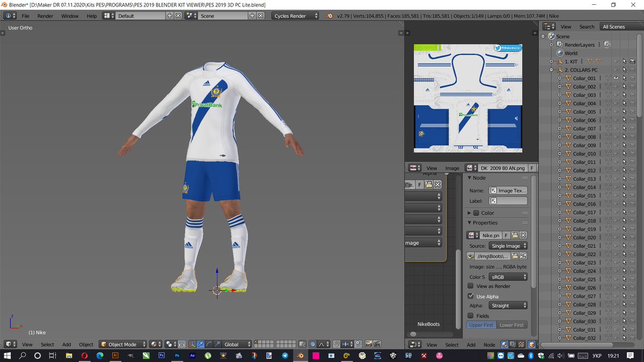The image size is (644, 362).
Task: Click the OpenGL render image camera icon
Action: click(370, 344)
